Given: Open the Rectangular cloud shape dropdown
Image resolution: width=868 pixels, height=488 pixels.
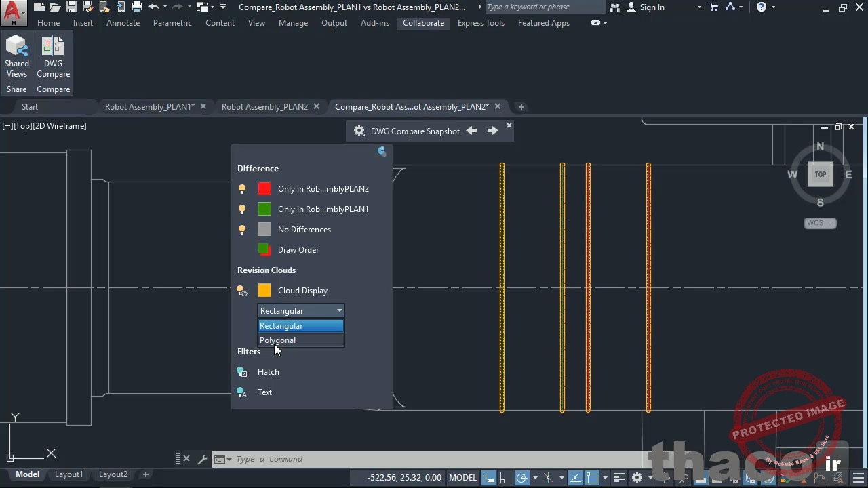Looking at the screenshot, I should tap(301, 311).
